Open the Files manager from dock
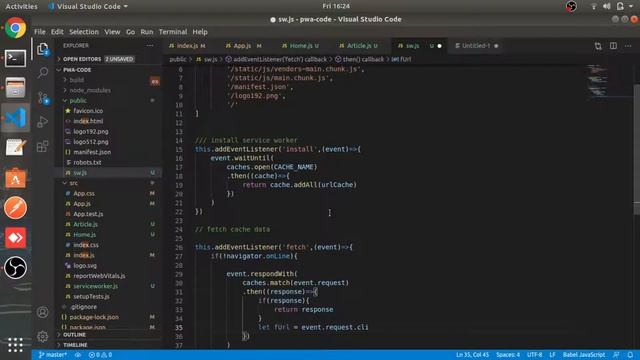This screenshot has width=640, height=360. coord(16,88)
